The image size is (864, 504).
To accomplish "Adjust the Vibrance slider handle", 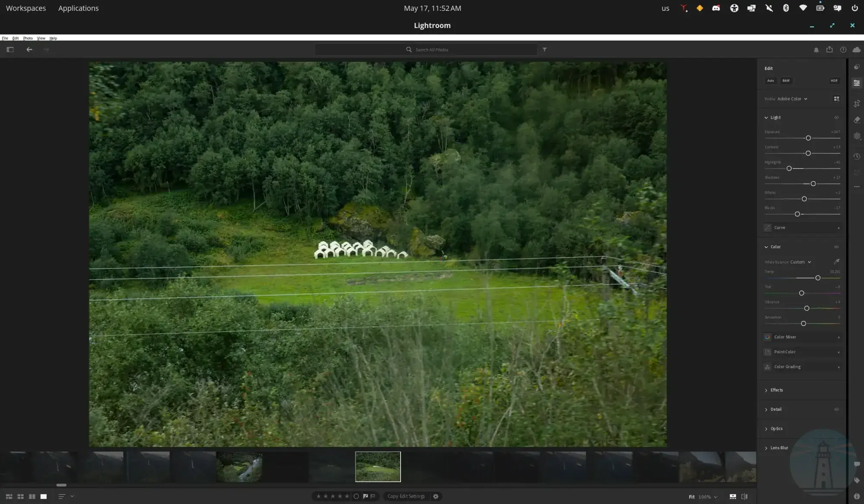I will click(806, 308).
